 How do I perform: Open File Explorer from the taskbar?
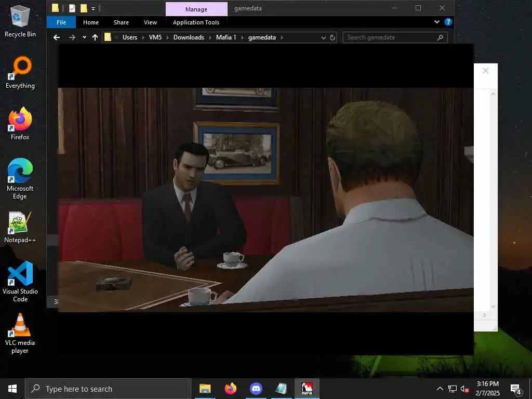(x=205, y=389)
